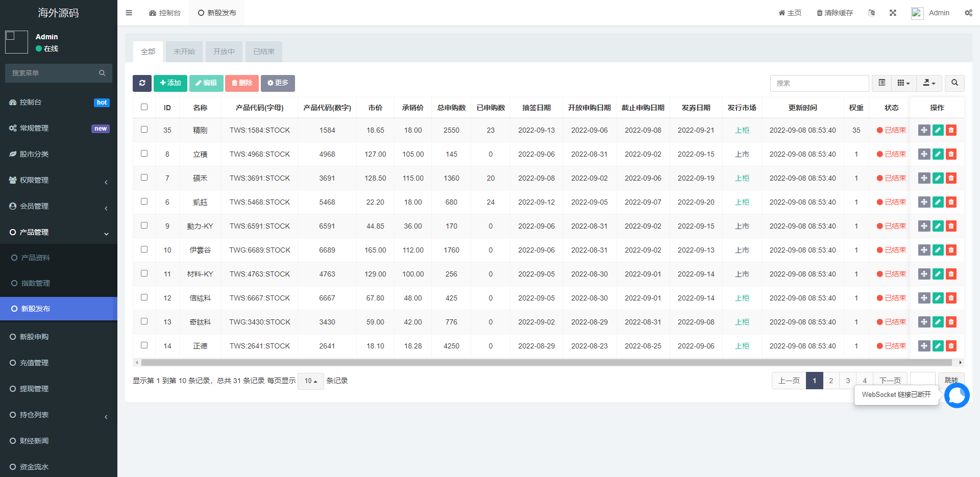
Task: Open 新股申购 in the sidebar menu
Action: 34,337
